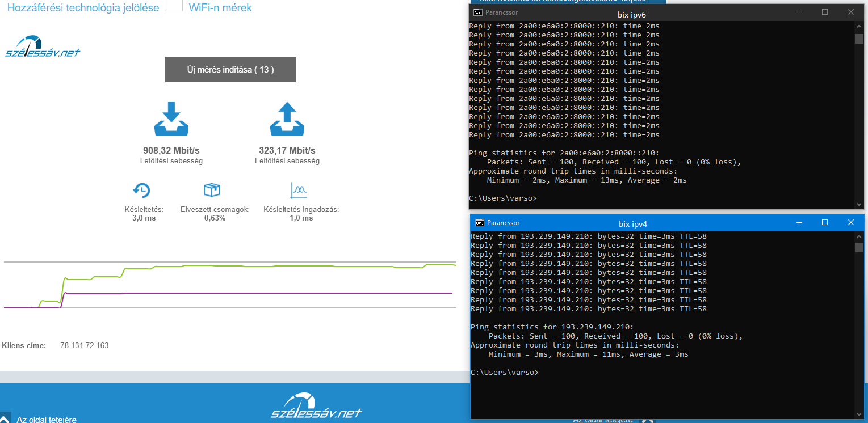Click the latency clock icon above Késleltetés
Screen dimensions: 868x423
(142, 191)
